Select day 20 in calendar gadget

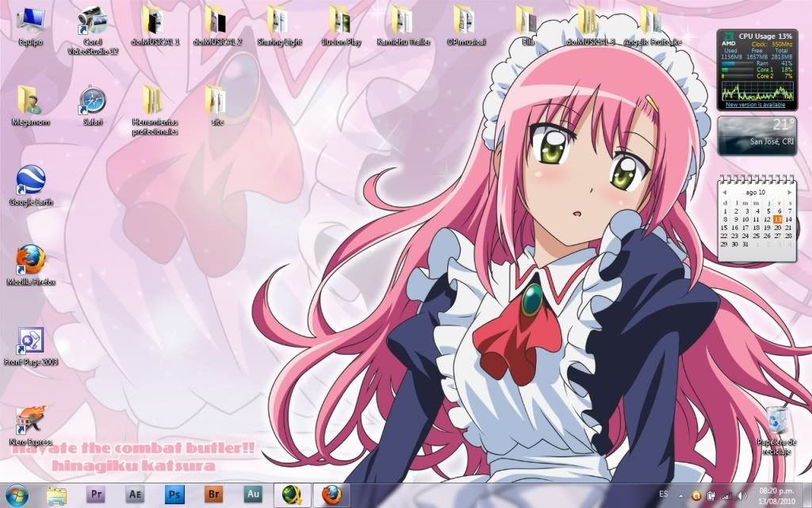(777, 228)
